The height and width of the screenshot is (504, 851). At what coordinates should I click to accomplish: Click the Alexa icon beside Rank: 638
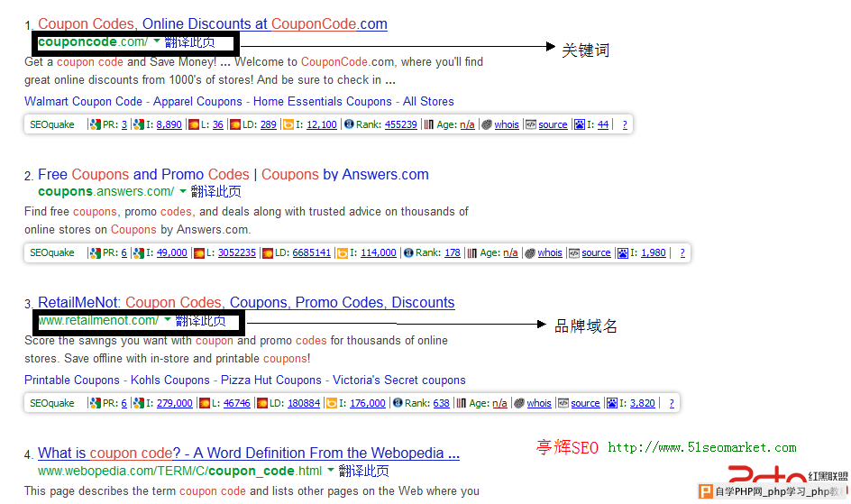398,403
